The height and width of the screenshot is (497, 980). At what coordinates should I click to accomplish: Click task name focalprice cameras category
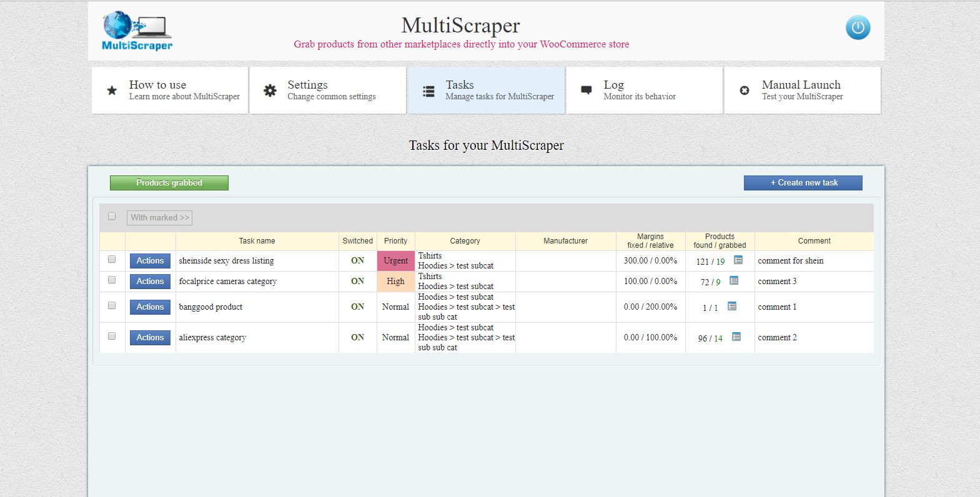click(x=228, y=282)
